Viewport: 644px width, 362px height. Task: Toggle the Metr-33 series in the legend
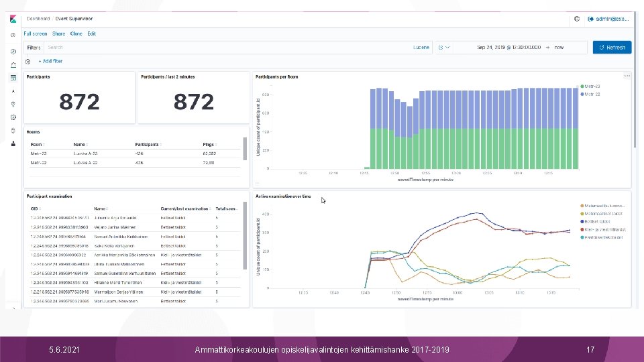(590, 86)
